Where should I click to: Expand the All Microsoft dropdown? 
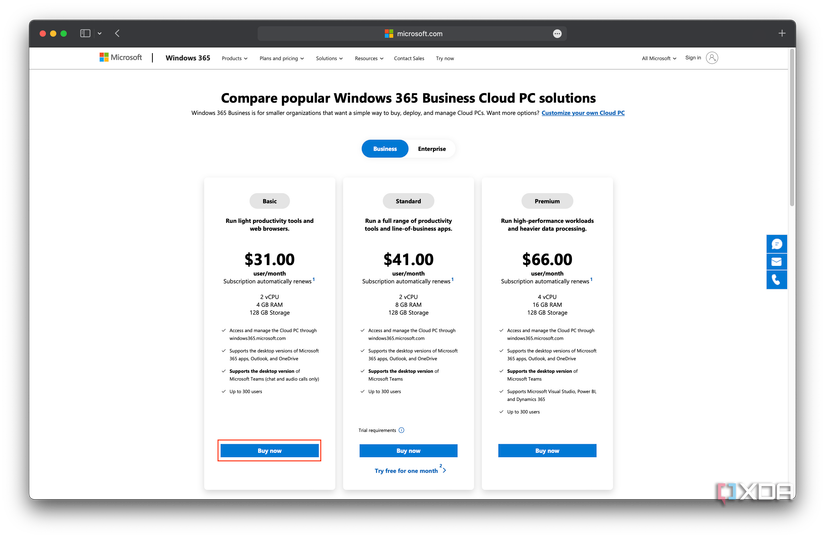[659, 58]
